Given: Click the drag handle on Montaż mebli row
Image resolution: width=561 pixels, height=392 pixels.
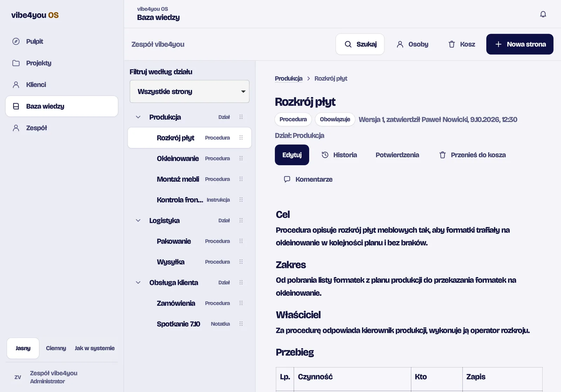Looking at the screenshot, I should [241, 179].
